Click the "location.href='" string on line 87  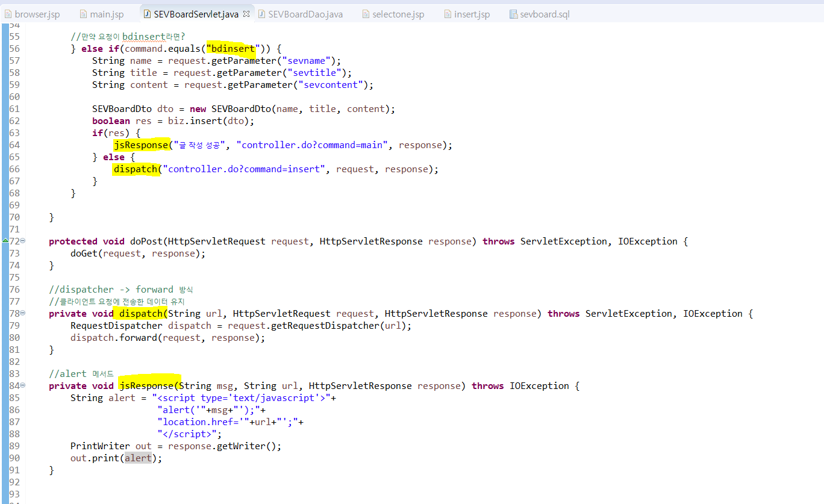[x=203, y=422]
